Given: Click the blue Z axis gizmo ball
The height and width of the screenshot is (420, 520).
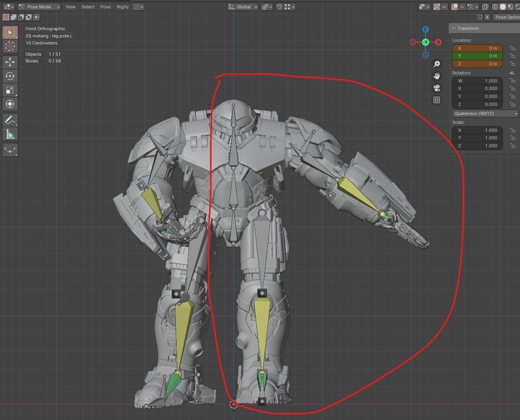Looking at the screenshot, I should point(426,29).
